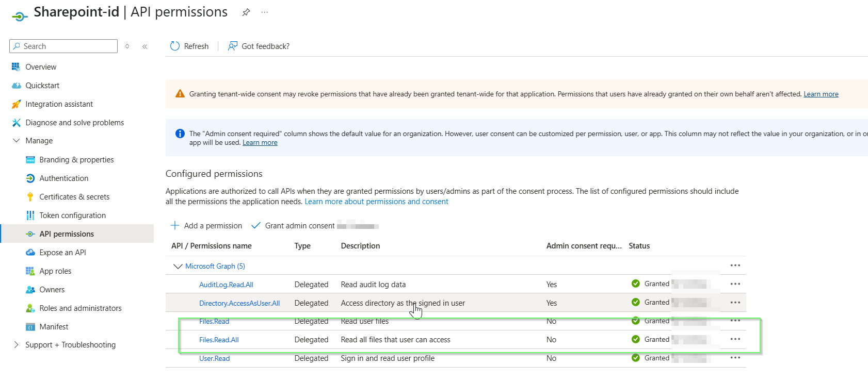The width and height of the screenshot is (868, 382).
Task: Select API permissions in the sidebar
Action: coord(67,234)
